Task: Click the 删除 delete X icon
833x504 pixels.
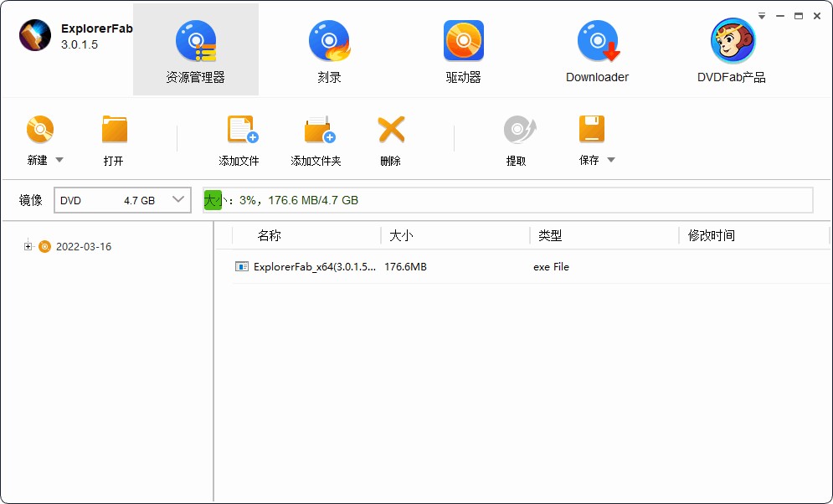Action: coord(391,130)
